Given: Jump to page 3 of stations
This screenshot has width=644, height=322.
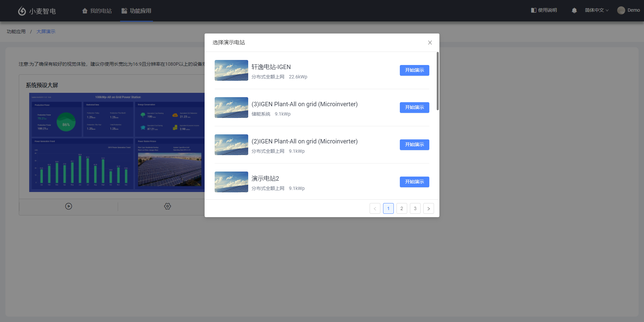Looking at the screenshot, I should (415, 208).
